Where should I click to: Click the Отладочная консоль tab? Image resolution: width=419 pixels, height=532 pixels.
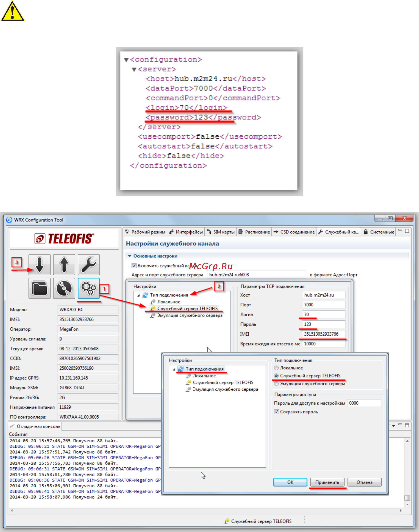point(35,426)
